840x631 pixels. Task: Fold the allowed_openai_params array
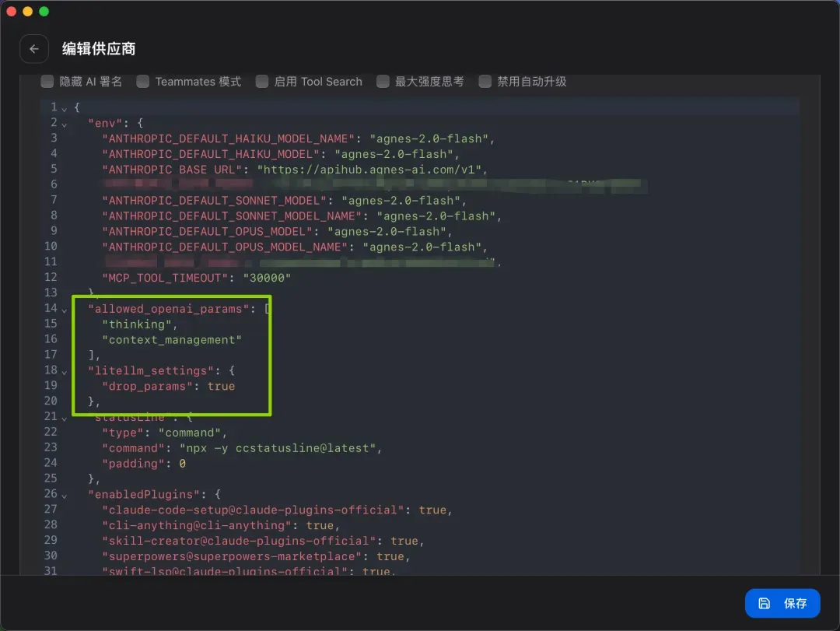click(x=65, y=310)
